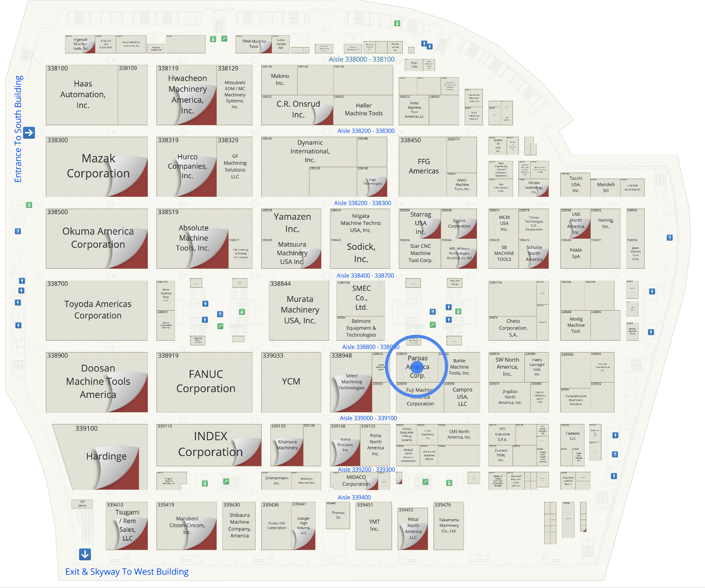Click the down arrow exit icon near Tsugami

85,554
